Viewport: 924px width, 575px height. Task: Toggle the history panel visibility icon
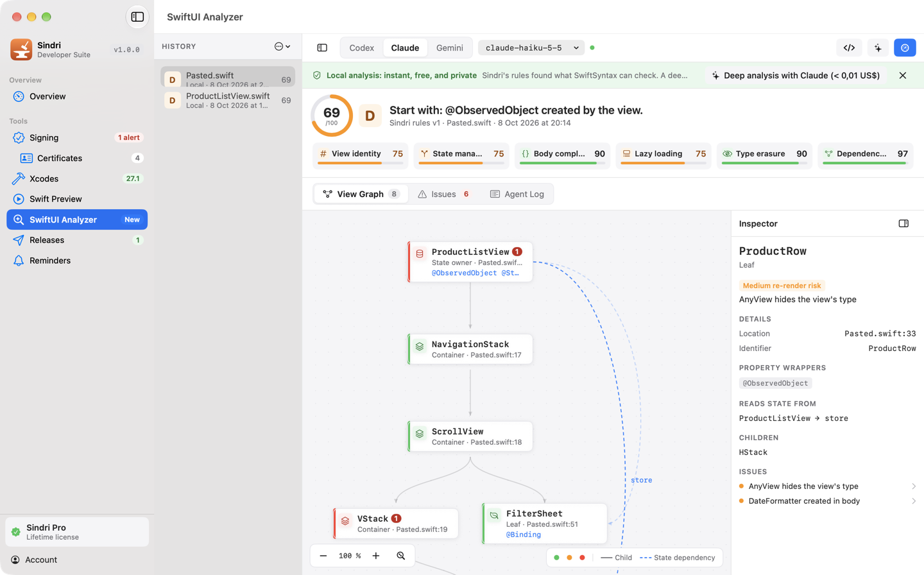point(322,47)
